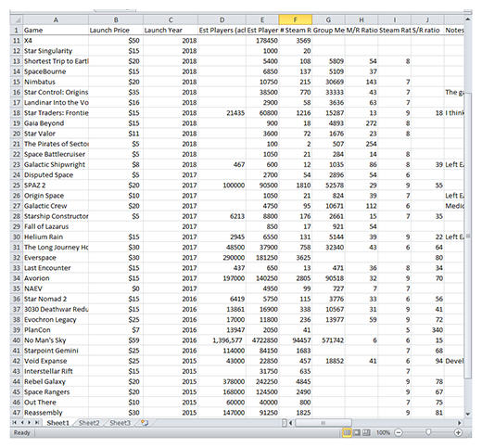
Task: Click horizontal scrollbar right arrow
Action: click(460, 423)
